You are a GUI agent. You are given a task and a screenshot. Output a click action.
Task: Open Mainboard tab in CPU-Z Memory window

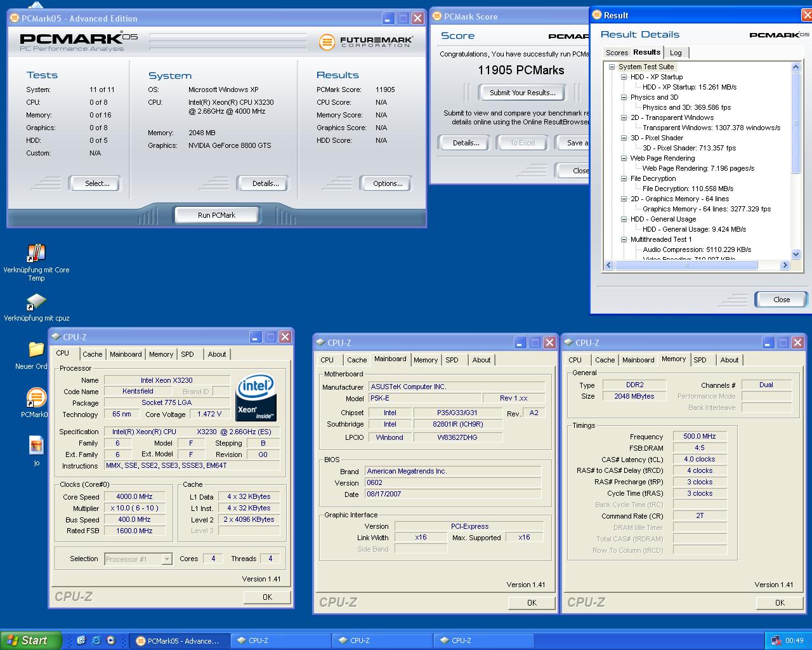[x=638, y=360]
